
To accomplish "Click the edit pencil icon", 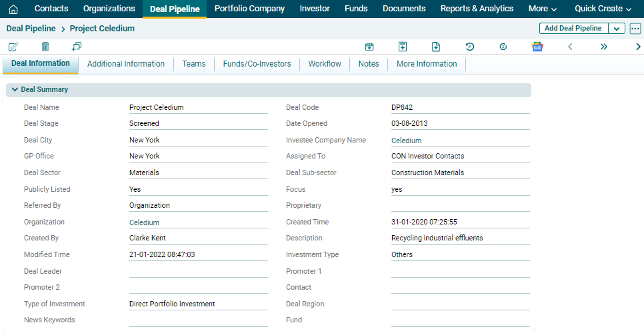I will click(x=13, y=47).
